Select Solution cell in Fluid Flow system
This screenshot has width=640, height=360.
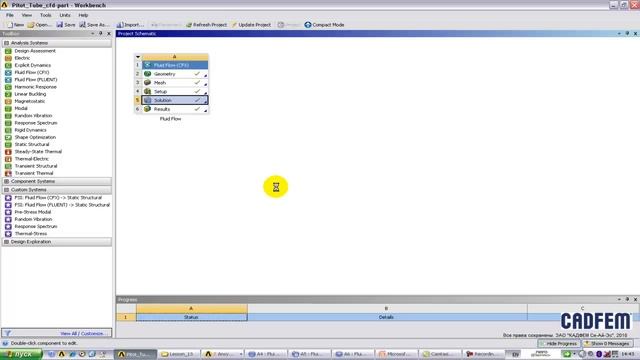tap(175, 100)
